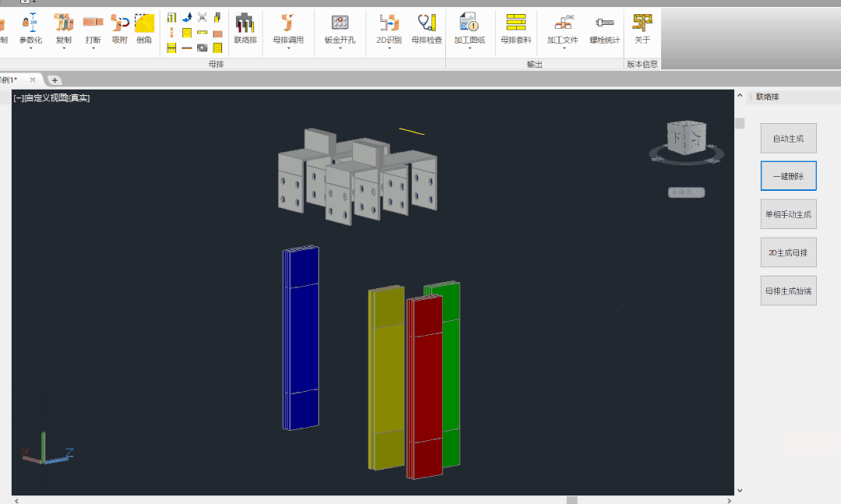Click the ViewCube in the viewport
This screenshot has height=504, width=841.
[687, 138]
